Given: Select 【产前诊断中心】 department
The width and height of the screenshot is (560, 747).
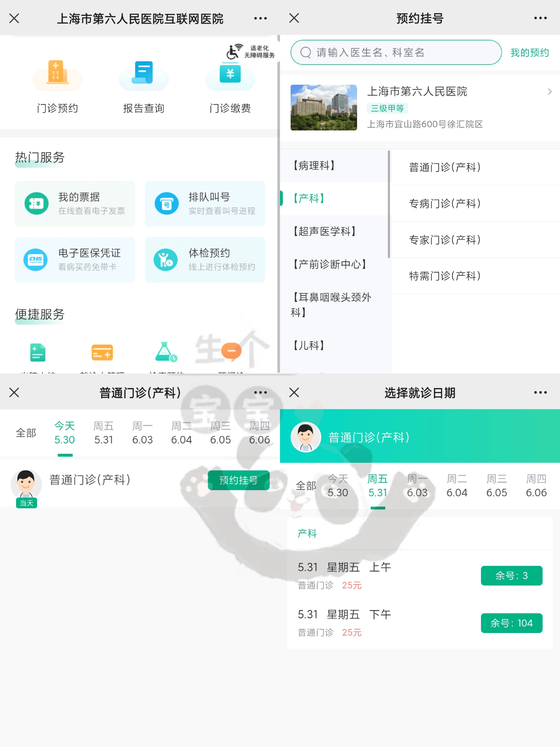Looking at the screenshot, I should pyautogui.click(x=334, y=264).
